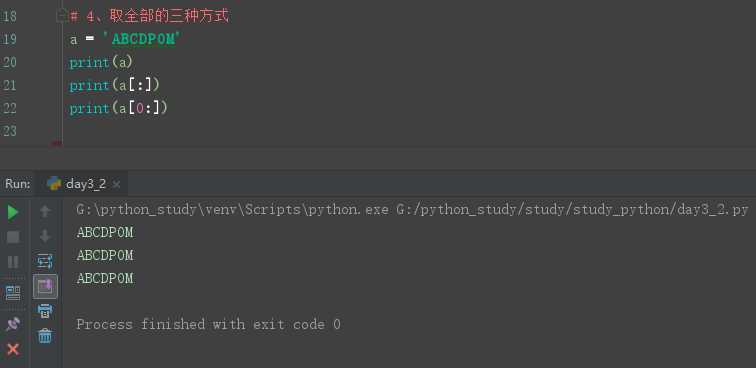Screen dimensions: 756x368
Task: Collapse the fold marker at line 18
Action: click(x=60, y=16)
